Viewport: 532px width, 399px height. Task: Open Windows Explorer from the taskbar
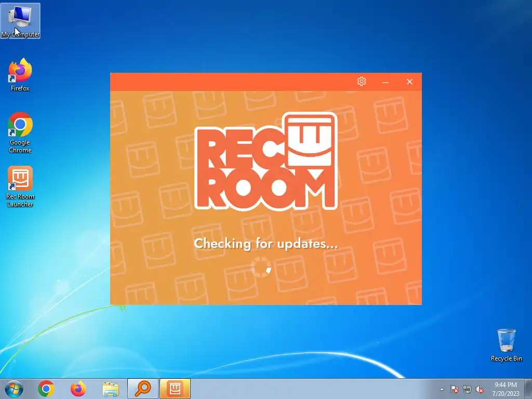(x=111, y=389)
